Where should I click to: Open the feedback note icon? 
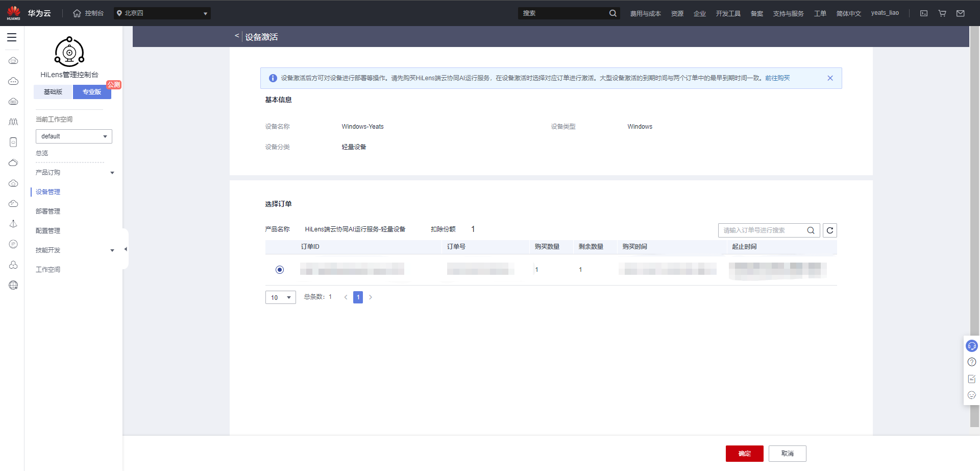pos(972,379)
